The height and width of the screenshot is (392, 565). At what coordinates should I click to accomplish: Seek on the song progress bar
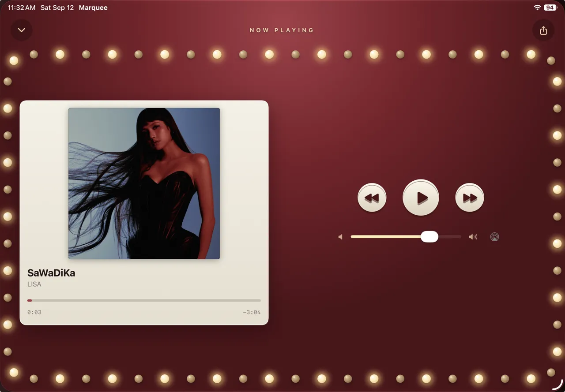pyautogui.click(x=144, y=300)
